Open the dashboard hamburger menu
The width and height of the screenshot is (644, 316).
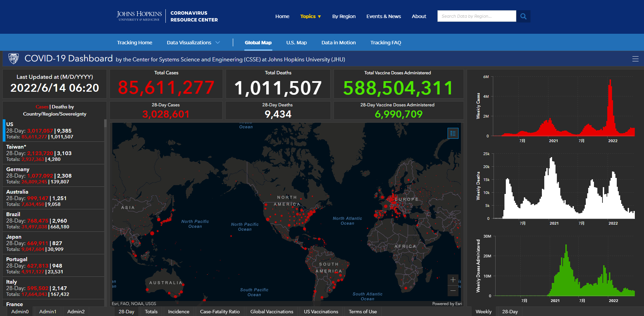pyautogui.click(x=635, y=59)
